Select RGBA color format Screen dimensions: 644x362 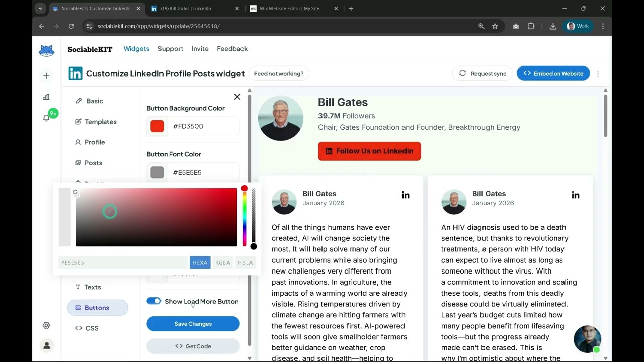coord(223,262)
